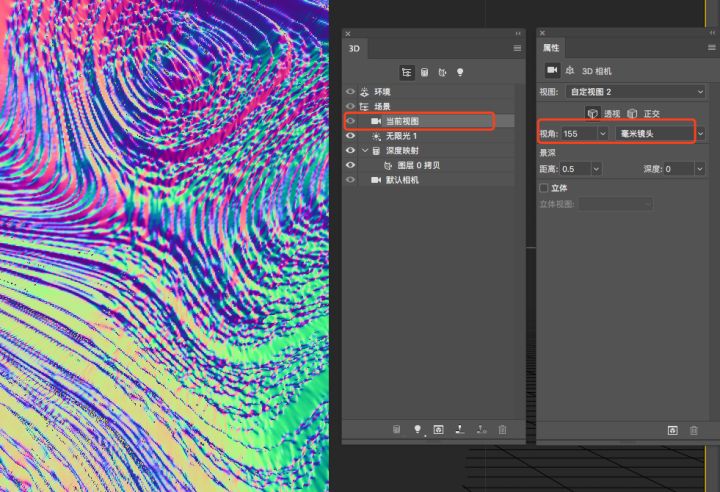Select the 默认相机 row
Image resolution: width=720 pixels, height=492 pixels.
[x=429, y=180]
